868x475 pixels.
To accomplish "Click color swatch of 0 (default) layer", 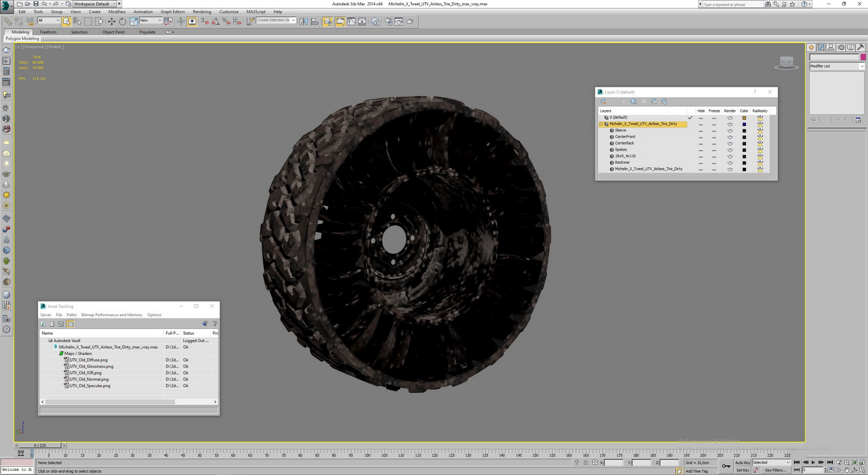I will [x=744, y=118].
